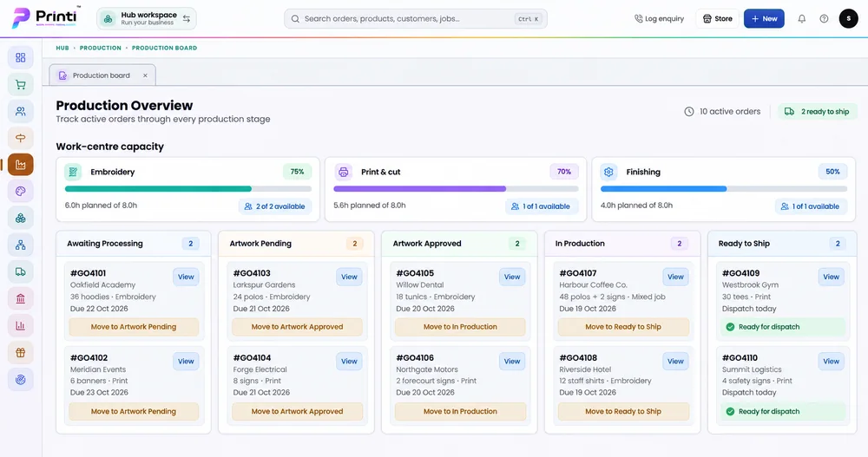View order #GO4101 details

tap(186, 277)
